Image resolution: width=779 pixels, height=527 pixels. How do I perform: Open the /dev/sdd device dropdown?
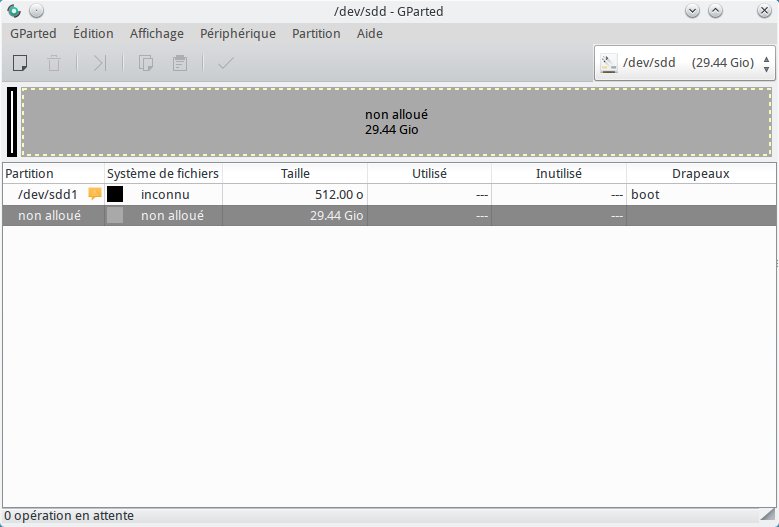(x=685, y=63)
